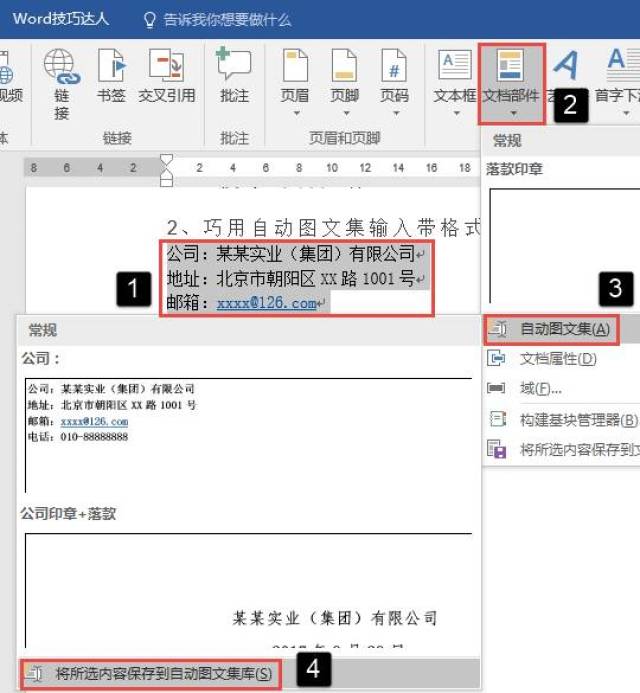Click the heading 2、巧用自动图文集输入带格式
The width and height of the screenshot is (640, 693).
coord(324,228)
